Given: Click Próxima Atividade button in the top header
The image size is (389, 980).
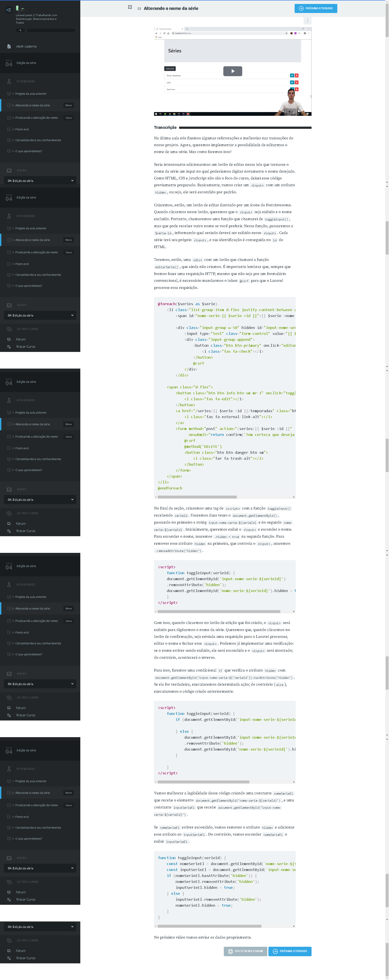Looking at the screenshot, I should click(315, 8).
